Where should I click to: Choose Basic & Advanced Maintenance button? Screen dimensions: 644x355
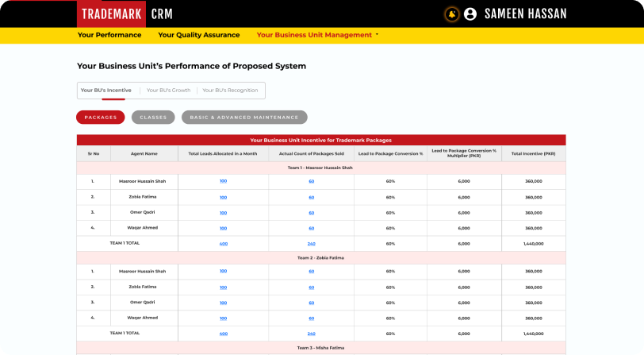[243, 118]
